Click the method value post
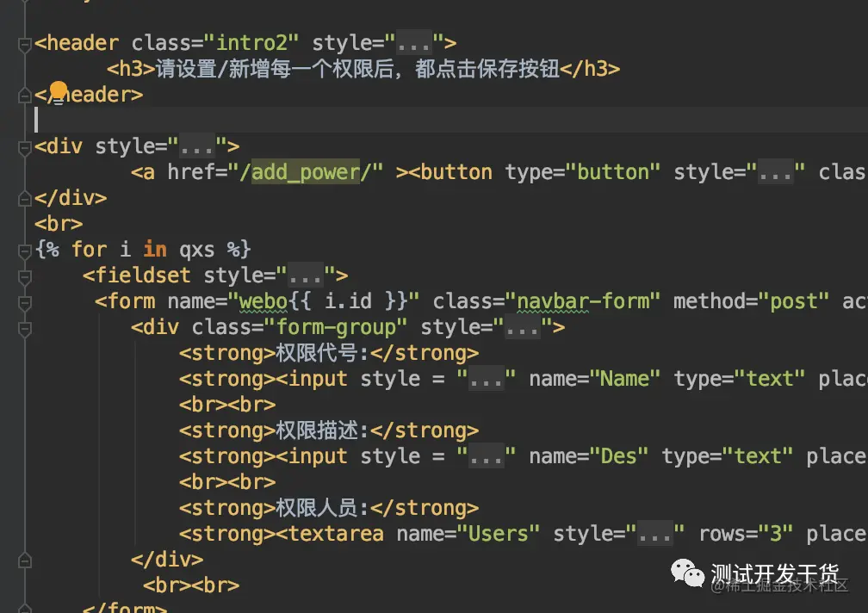Viewport: 868px width, 613px height. click(x=793, y=301)
